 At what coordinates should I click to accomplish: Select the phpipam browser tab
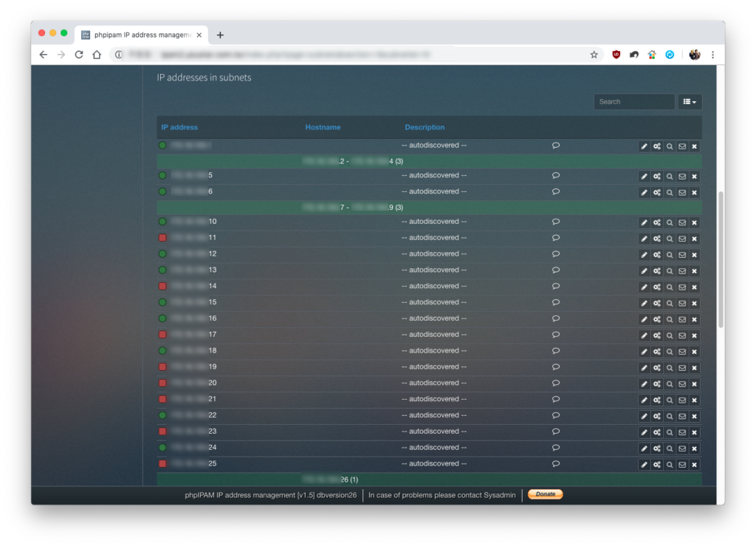click(142, 35)
